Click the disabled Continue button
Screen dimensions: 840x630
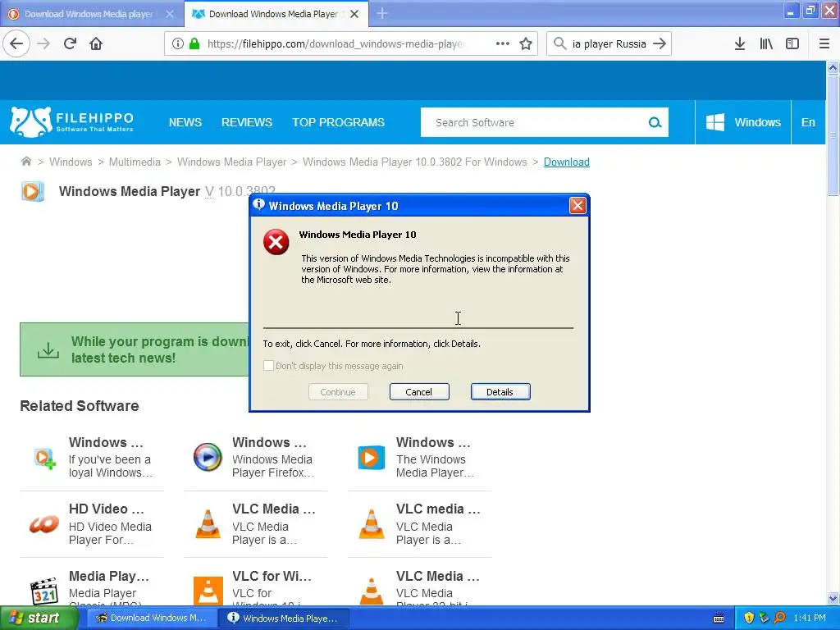click(x=338, y=391)
